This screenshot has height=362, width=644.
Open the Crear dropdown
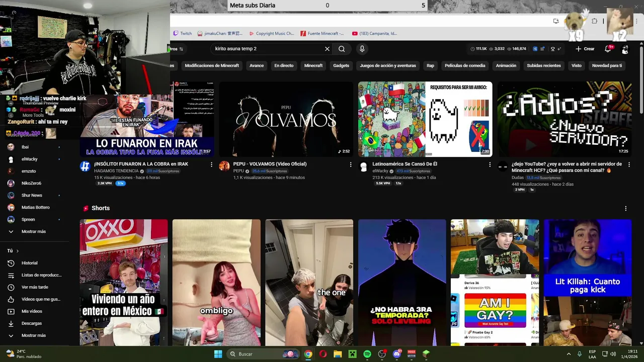pos(585,49)
